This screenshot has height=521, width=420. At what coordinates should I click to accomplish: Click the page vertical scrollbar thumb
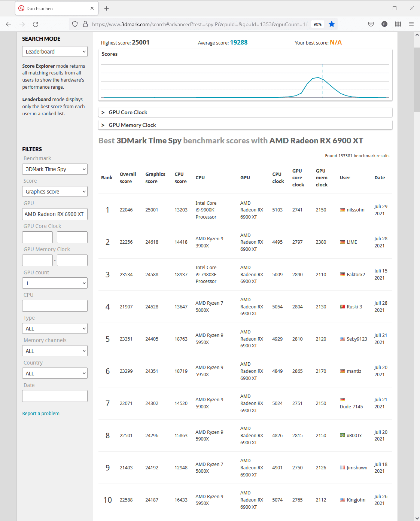pyautogui.click(x=417, y=79)
